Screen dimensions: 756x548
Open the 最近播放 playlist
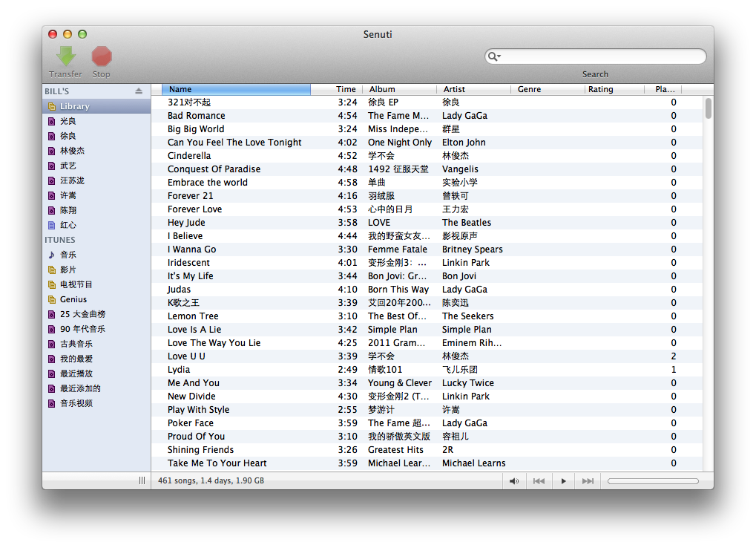click(x=96, y=374)
